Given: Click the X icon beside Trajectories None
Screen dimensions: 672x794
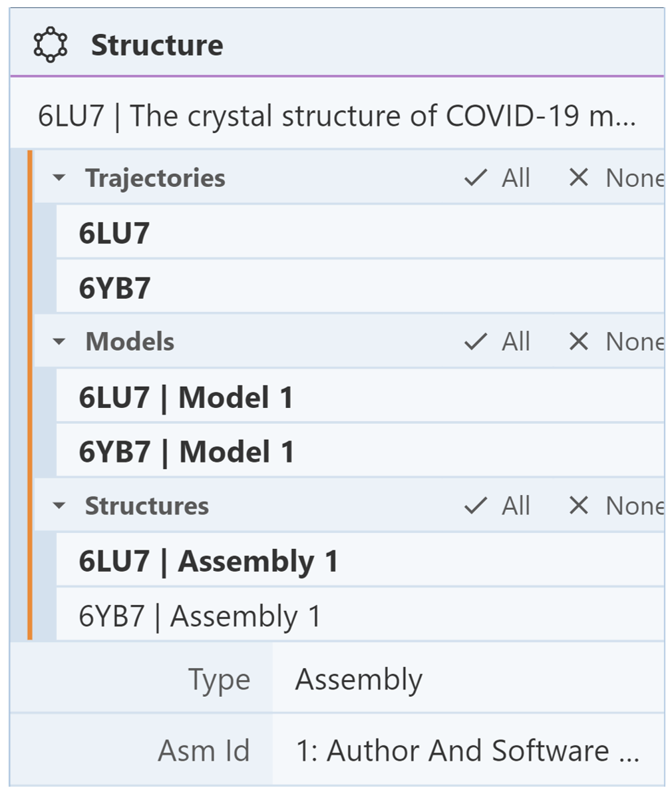Looking at the screenshot, I should pos(579,178).
